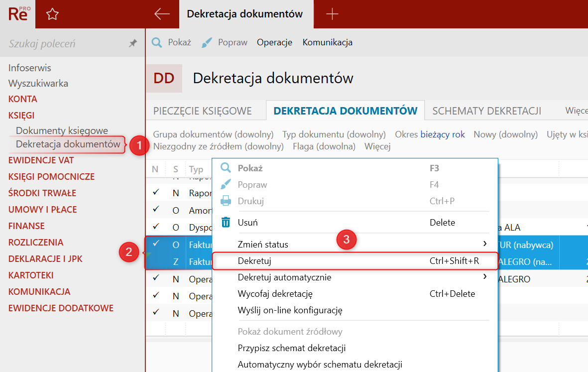Open the Operacje toolbar menu
The width and height of the screenshot is (588, 372).
point(274,42)
